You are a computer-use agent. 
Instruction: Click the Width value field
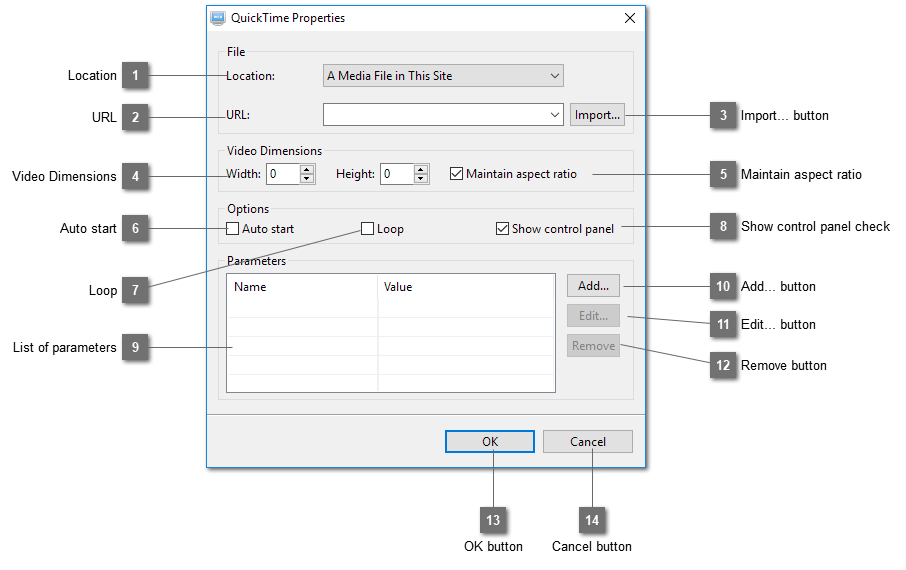283,174
